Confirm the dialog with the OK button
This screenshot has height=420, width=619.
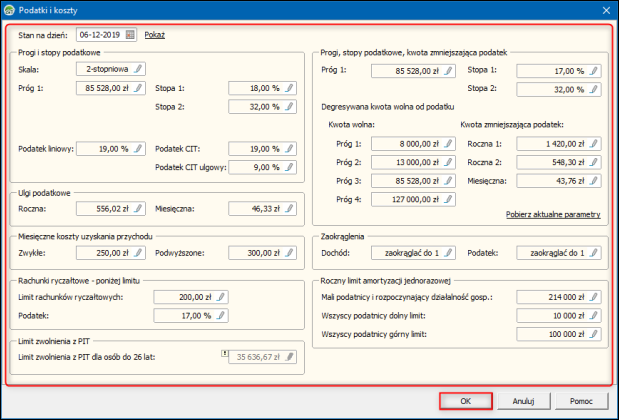click(x=464, y=401)
